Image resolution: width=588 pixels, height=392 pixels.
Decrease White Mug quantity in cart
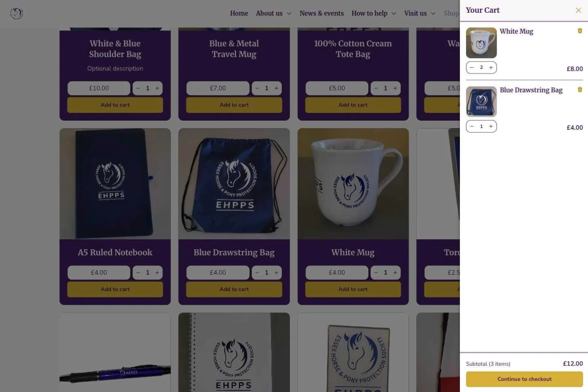point(472,68)
